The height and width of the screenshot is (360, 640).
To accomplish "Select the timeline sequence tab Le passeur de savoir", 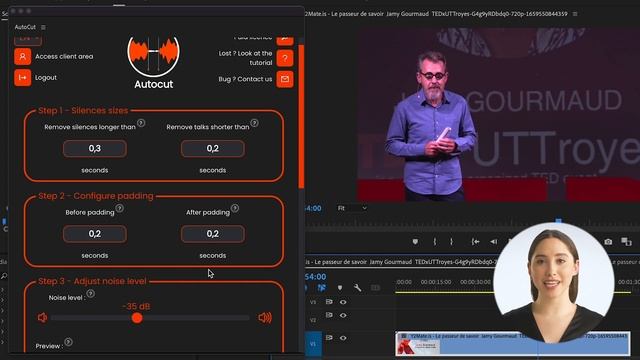I will click(400, 262).
